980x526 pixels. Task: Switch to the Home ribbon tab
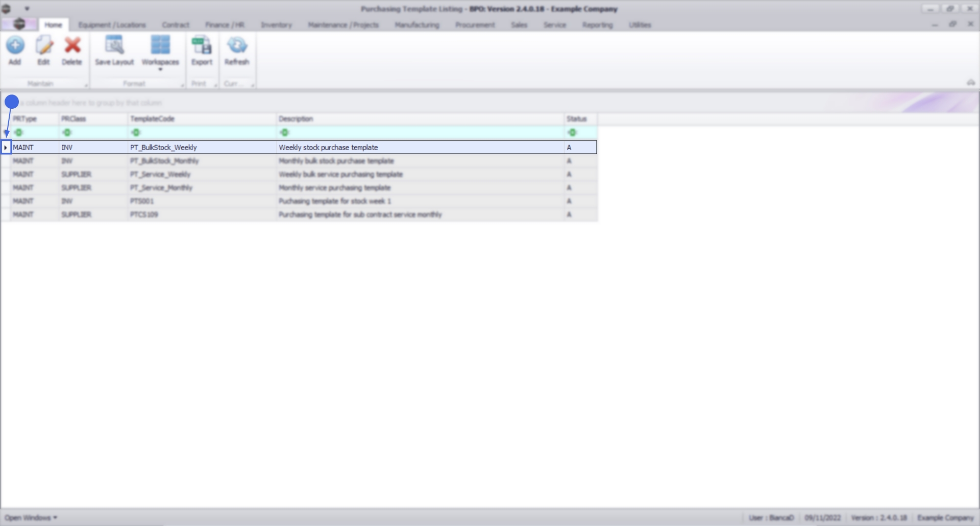click(53, 25)
